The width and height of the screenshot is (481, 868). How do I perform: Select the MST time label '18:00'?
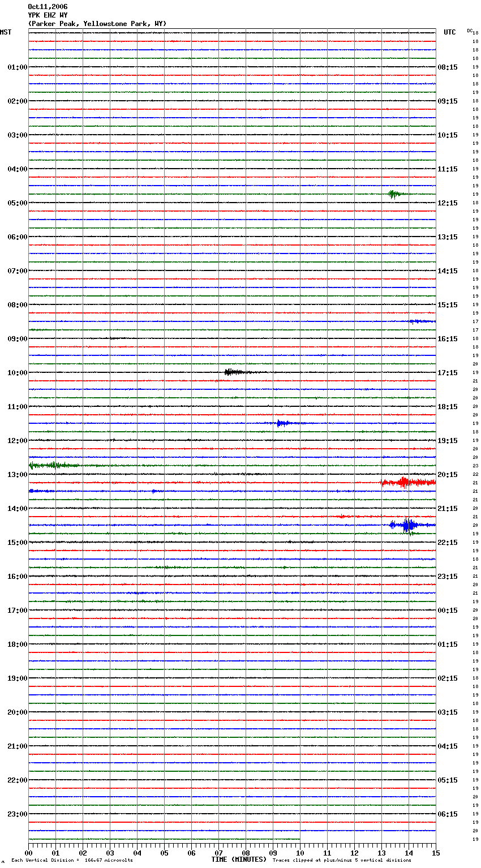click(18, 644)
